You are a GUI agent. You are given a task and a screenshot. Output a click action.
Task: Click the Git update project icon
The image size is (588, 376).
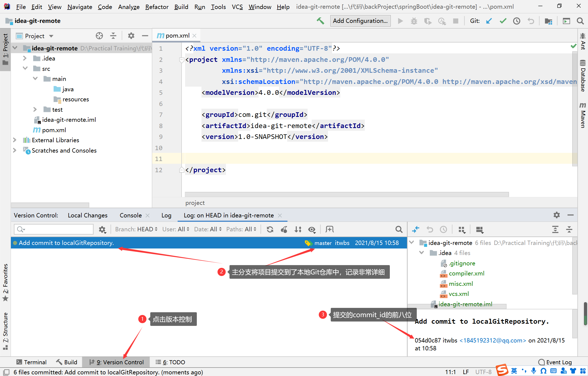(490, 22)
